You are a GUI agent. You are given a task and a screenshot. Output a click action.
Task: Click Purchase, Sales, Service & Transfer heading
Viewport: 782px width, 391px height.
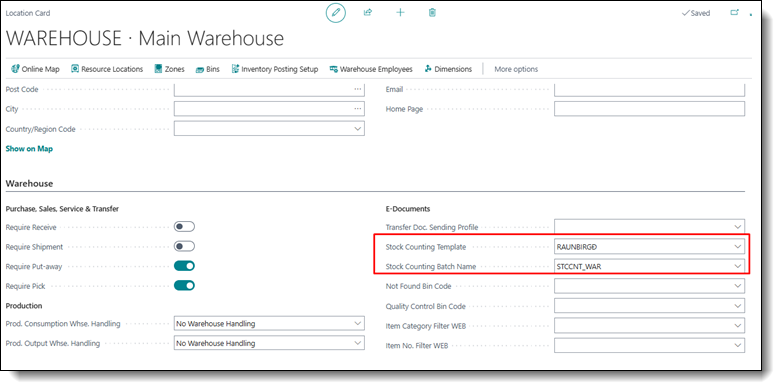point(62,209)
